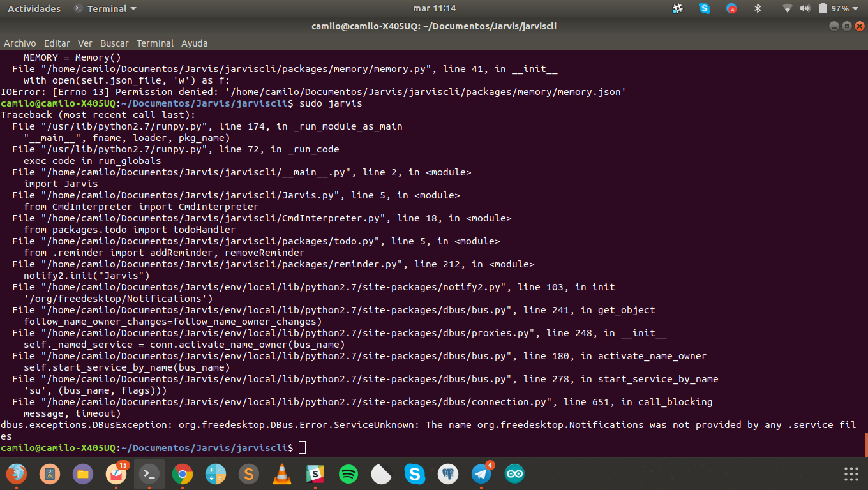Click the volume indicator in the top bar

(x=805, y=9)
